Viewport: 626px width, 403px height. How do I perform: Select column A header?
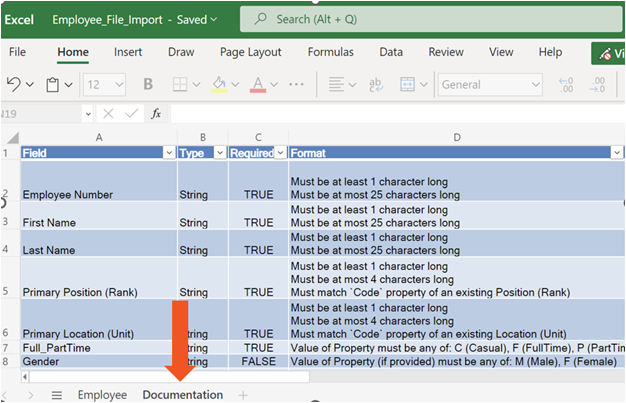tap(99, 138)
